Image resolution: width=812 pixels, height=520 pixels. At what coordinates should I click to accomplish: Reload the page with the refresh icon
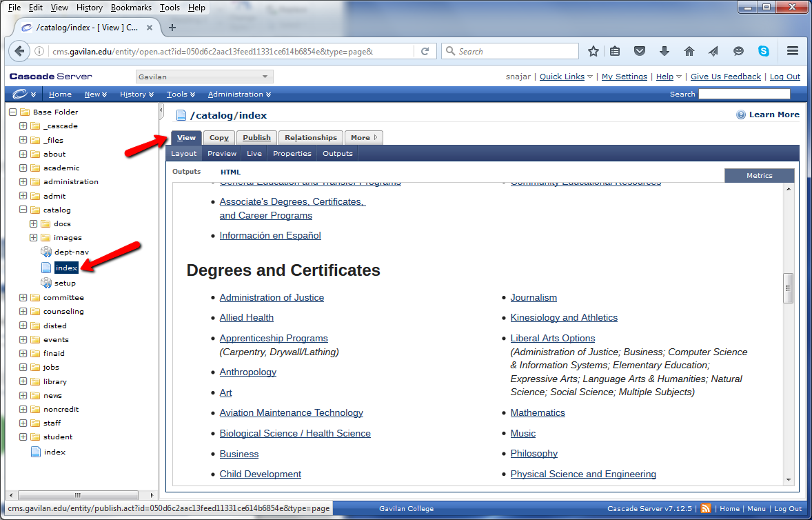pyautogui.click(x=425, y=51)
